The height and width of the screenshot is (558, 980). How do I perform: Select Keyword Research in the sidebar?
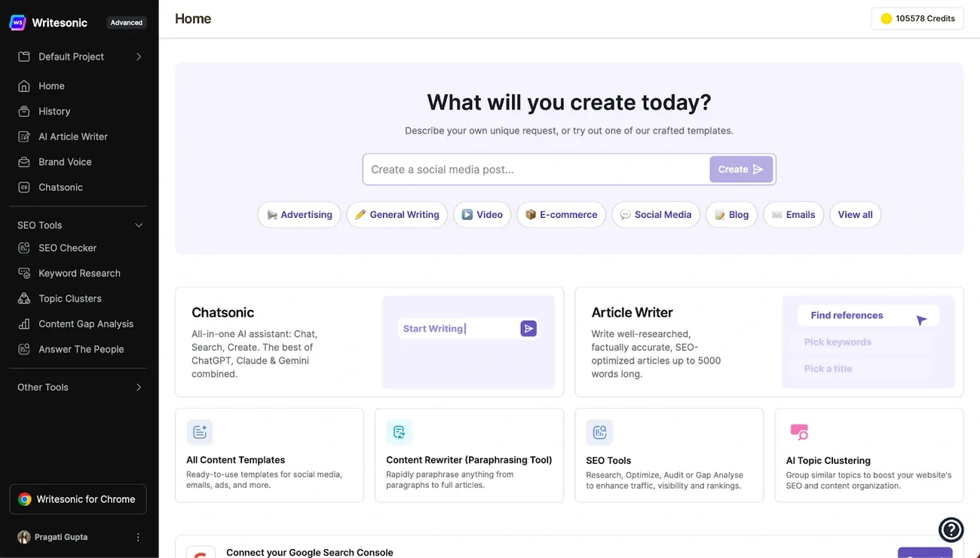[79, 273]
